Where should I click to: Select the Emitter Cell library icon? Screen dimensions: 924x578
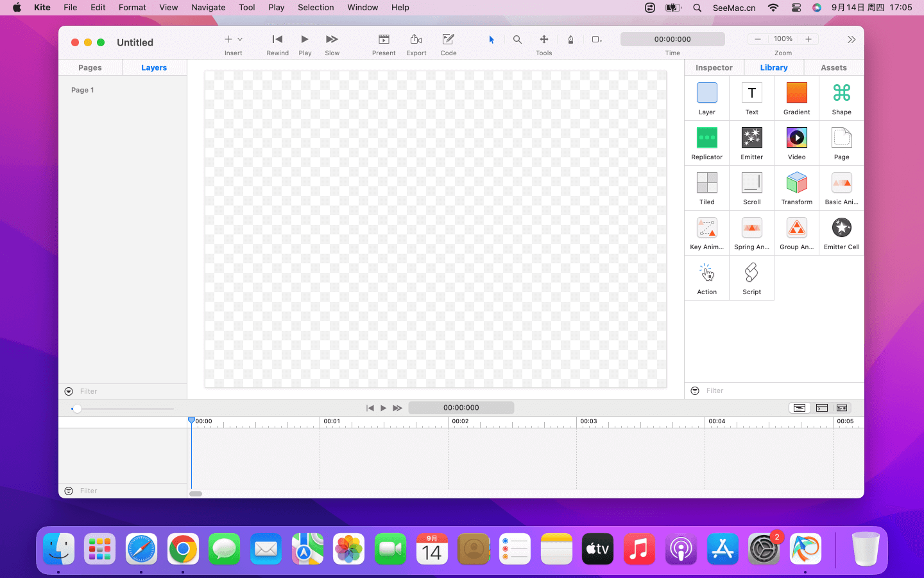coord(841,228)
